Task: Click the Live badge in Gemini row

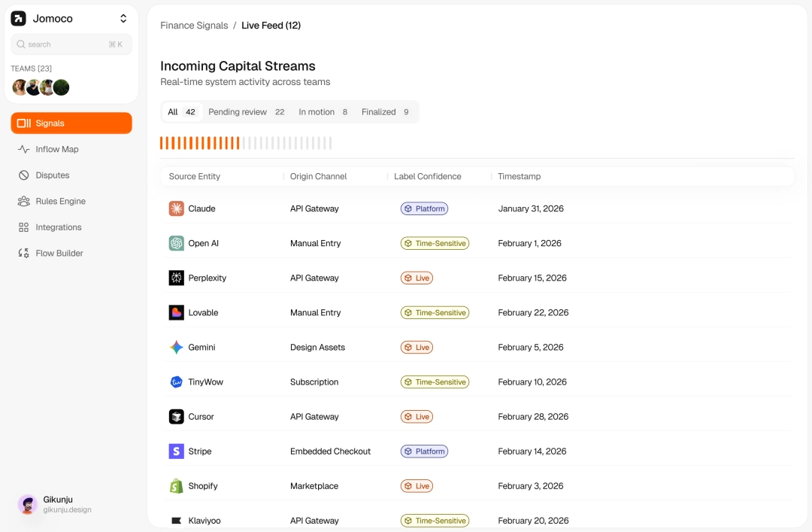Action: 417,348
